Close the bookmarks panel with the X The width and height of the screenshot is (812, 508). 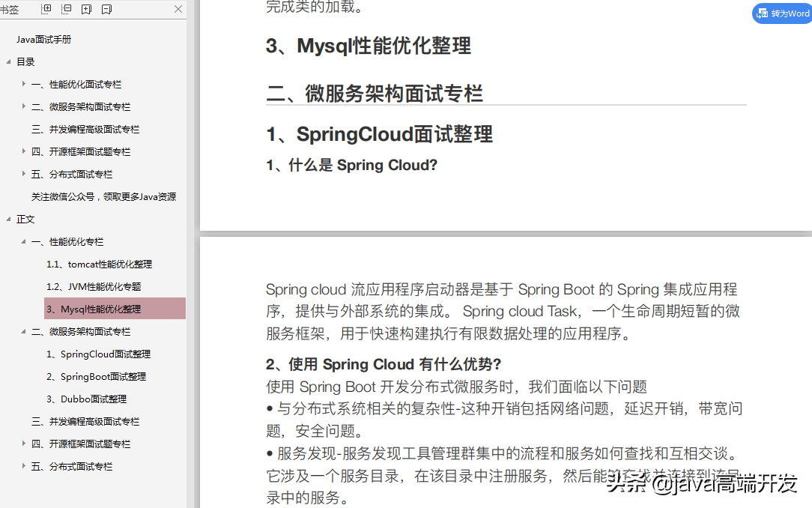click(178, 9)
